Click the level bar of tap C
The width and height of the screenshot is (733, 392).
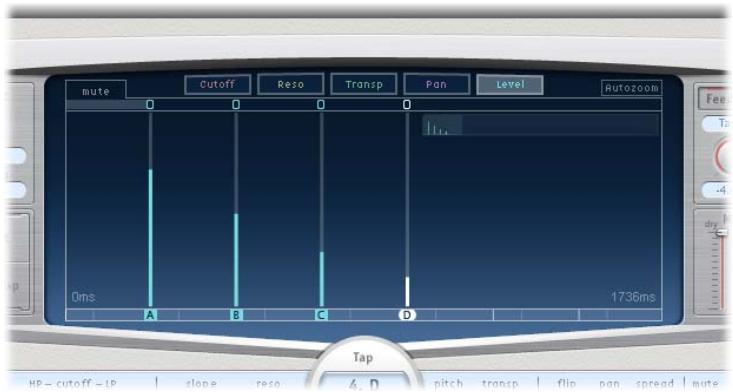pos(322,279)
